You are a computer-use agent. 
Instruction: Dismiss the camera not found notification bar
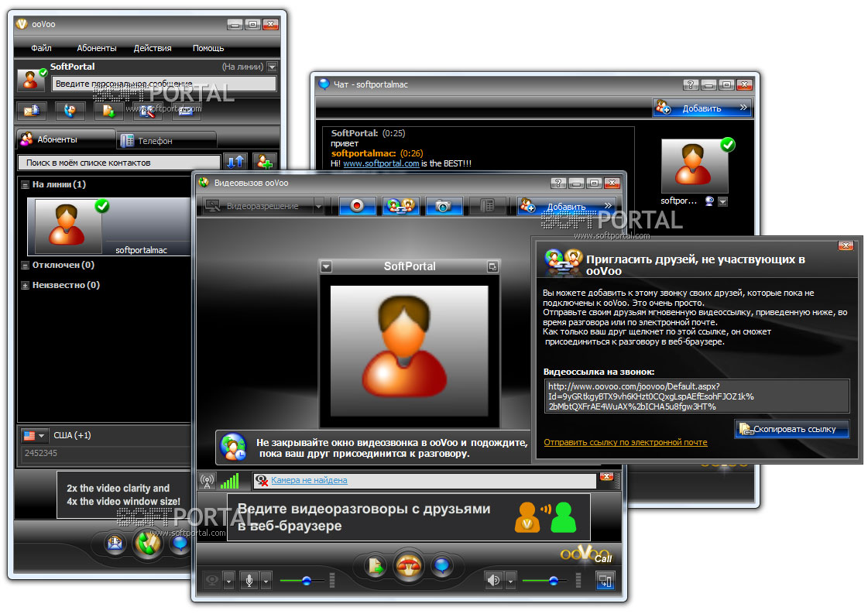click(x=606, y=476)
